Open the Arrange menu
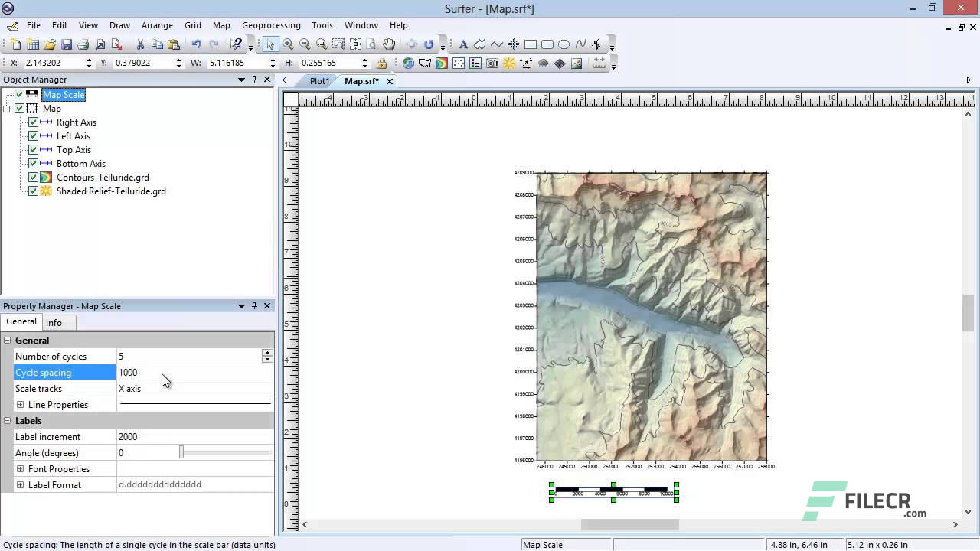Viewport: 980px width, 551px height. coord(157,25)
